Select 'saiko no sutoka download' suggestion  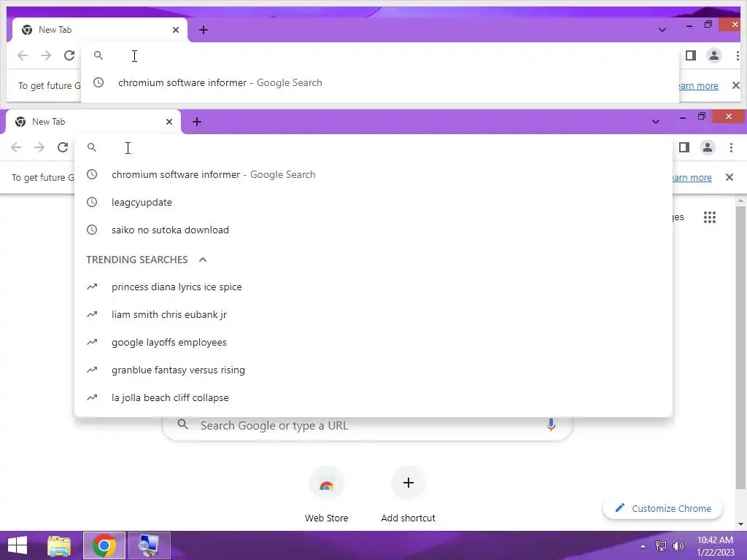click(x=373, y=230)
